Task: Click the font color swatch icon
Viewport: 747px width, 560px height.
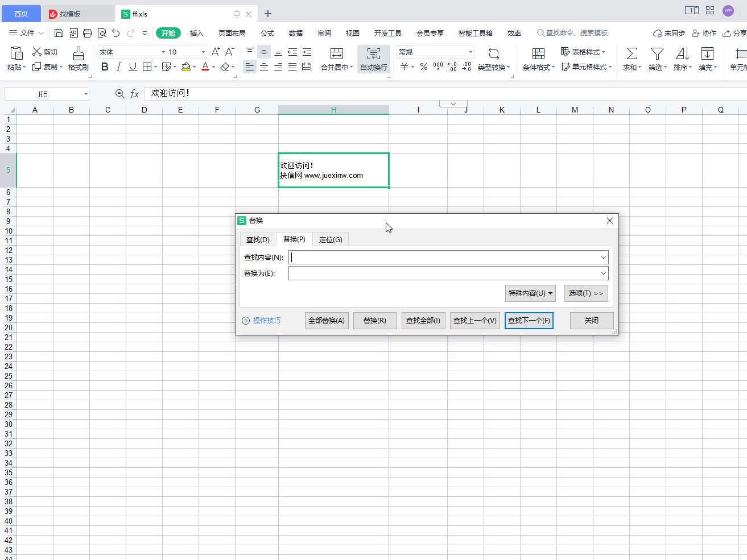Action: point(205,67)
